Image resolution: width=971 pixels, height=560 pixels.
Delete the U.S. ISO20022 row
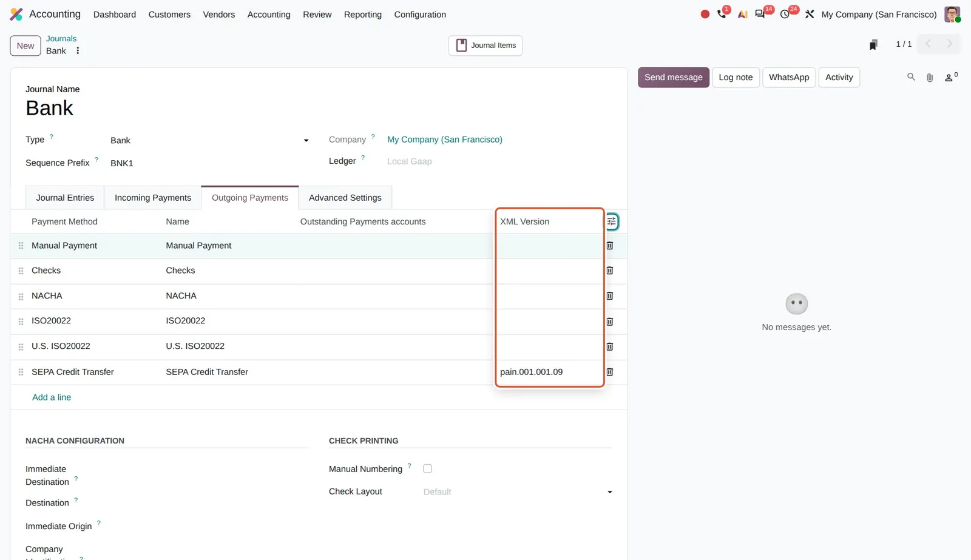(610, 346)
